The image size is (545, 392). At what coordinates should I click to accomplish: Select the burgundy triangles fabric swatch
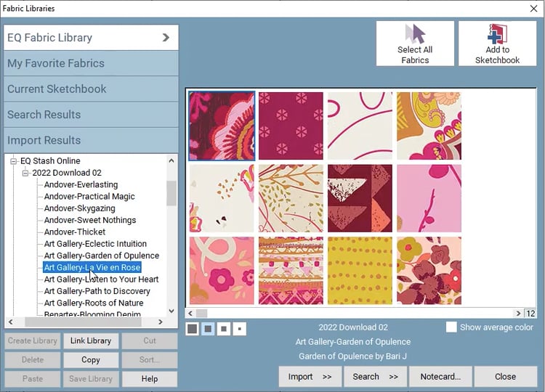pyautogui.click(x=360, y=198)
